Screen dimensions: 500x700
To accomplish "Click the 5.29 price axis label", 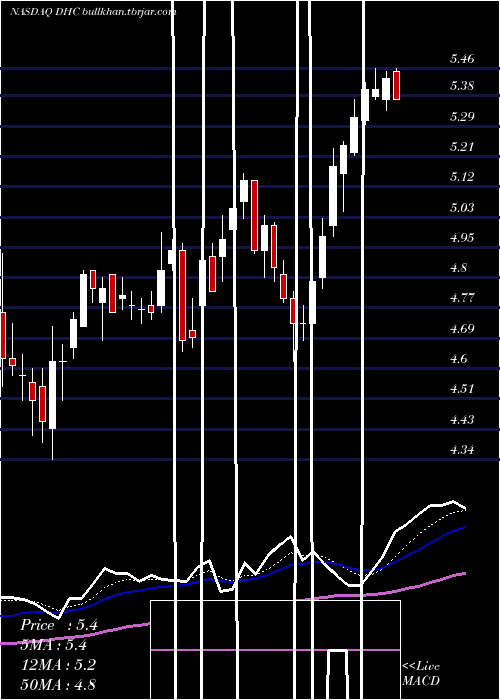I will (x=462, y=117).
